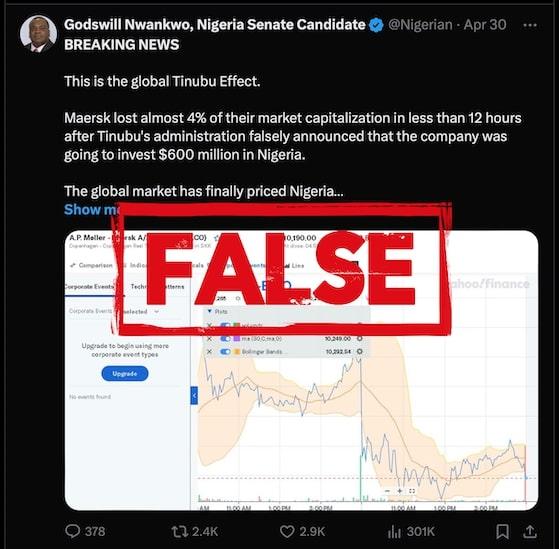Click the Show more link
The width and height of the screenshot is (559, 549).
coord(91,210)
